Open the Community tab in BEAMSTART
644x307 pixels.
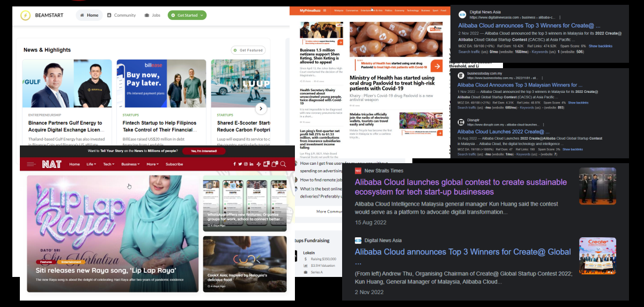121,15
